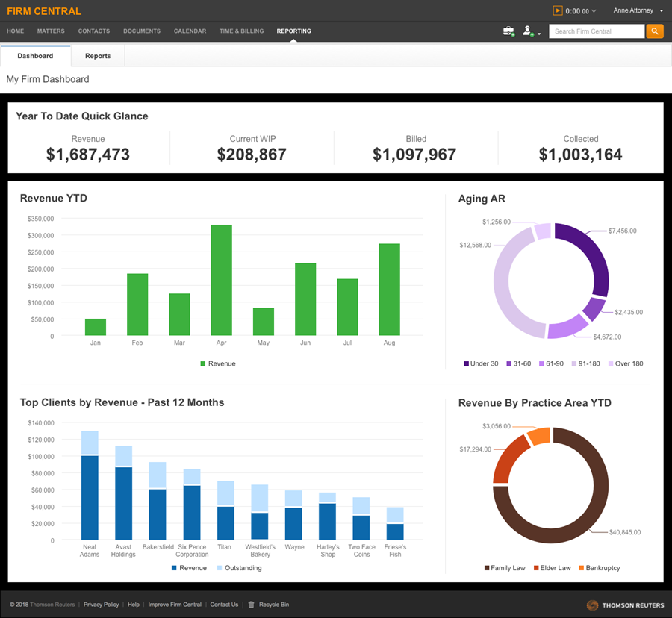672x618 pixels.
Task: Click the add new contact person icon
Action: (528, 31)
